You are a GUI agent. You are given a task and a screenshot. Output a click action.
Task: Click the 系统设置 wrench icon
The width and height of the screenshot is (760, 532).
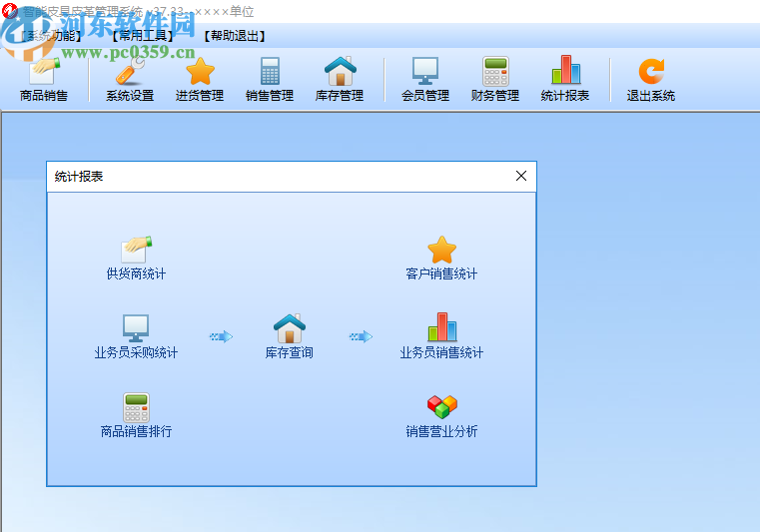click(130, 72)
